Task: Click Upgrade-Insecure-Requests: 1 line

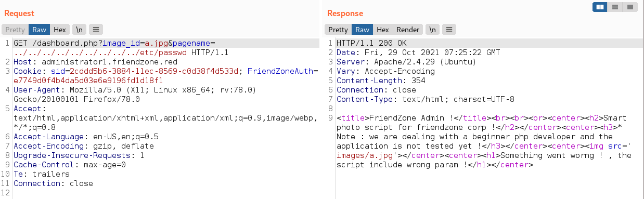Action: (x=79, y=155)
